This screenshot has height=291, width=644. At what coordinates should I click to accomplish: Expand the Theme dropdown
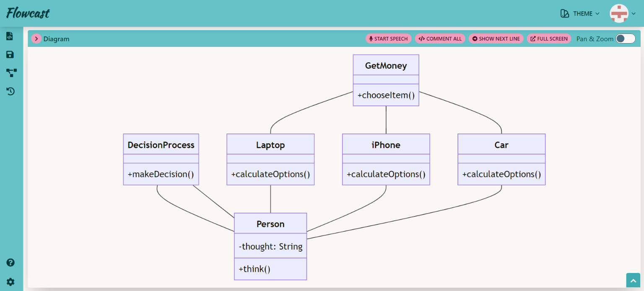[580, 14]
